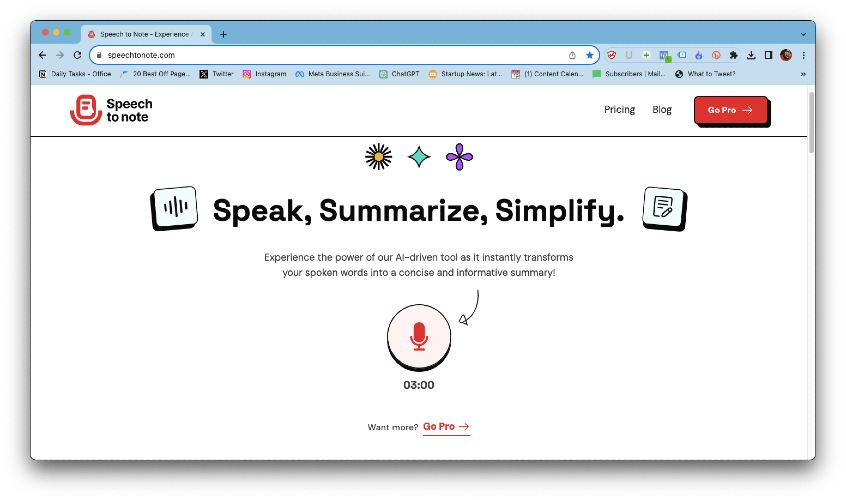Open the Pricing page
This screenshot has height=500, width=846.
click(619, 109)
